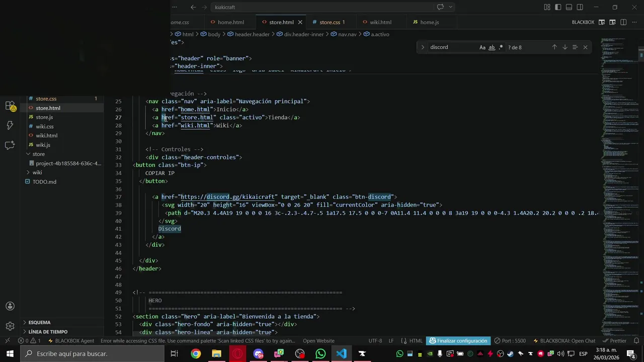The height and width of the screenshot is (362, 644).
Task: Open the sparkle chat view in activity bar
Action: (x=10, y=145)
